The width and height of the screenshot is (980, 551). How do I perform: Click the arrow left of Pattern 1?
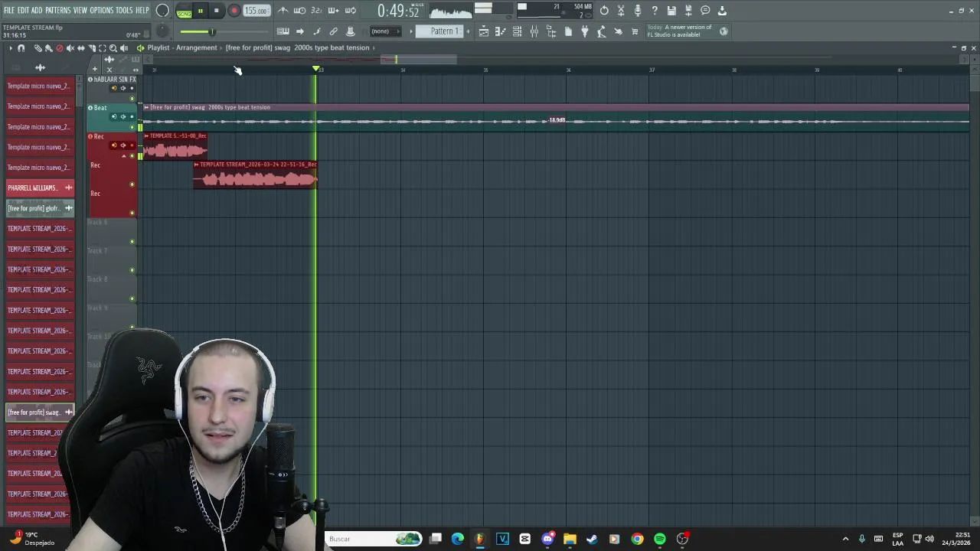point(412,31)
